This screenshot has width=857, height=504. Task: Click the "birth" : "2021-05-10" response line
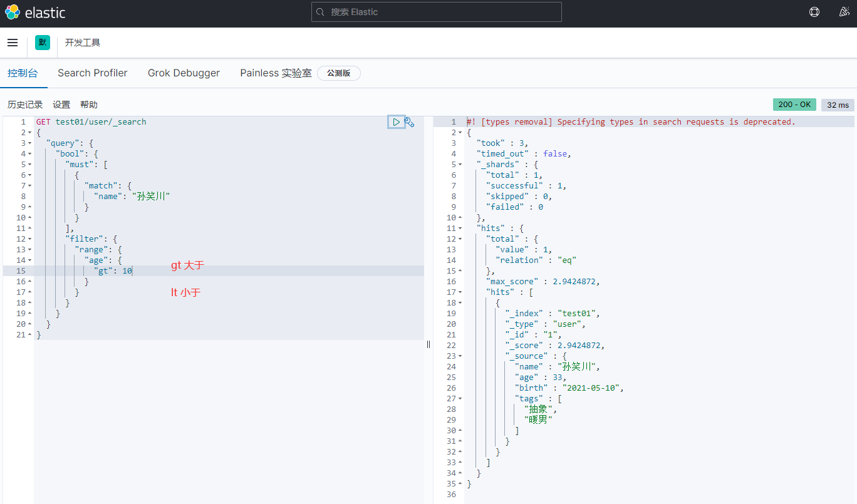tap(570, 388)
